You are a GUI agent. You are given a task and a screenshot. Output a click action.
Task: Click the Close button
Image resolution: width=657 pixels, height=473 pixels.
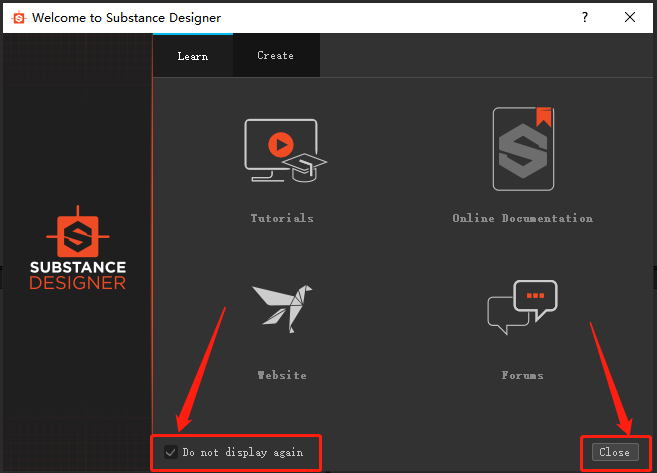pos(615,452)
